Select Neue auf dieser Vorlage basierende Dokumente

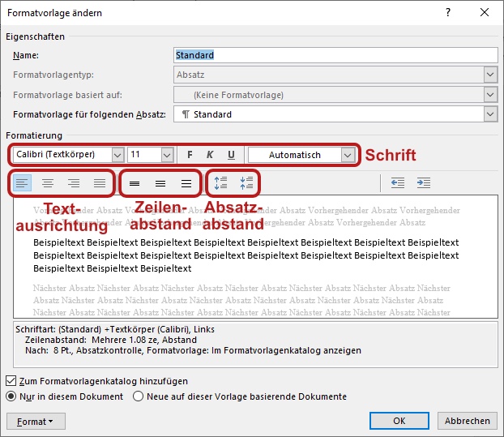point(139,396)
